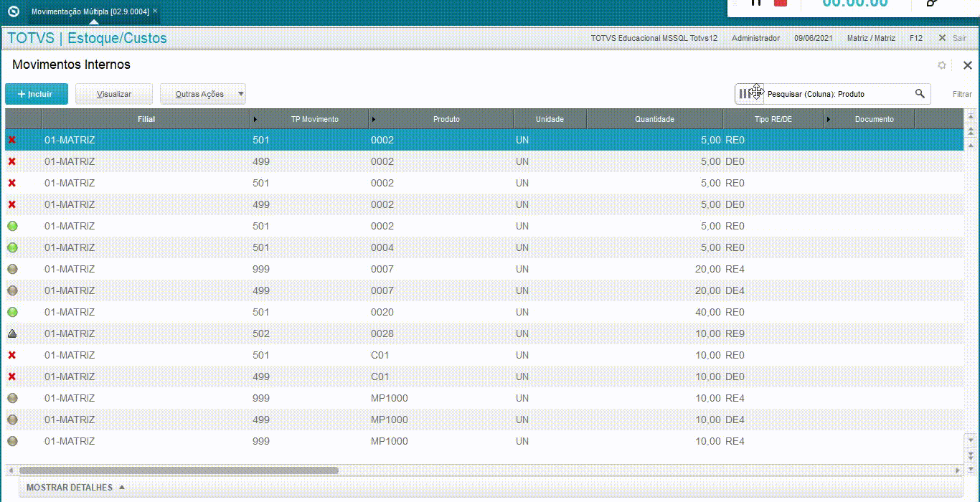The height and width of the screenshot is (502, 980).
Task: Click the date 09/06/2021 in header
Action: (814, 38)
